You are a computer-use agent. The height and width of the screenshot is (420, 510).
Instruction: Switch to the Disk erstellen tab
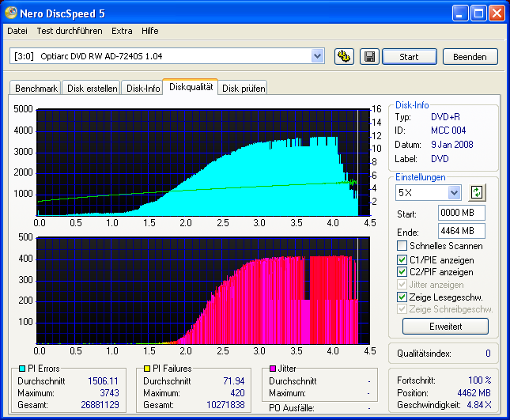point(92,88)
